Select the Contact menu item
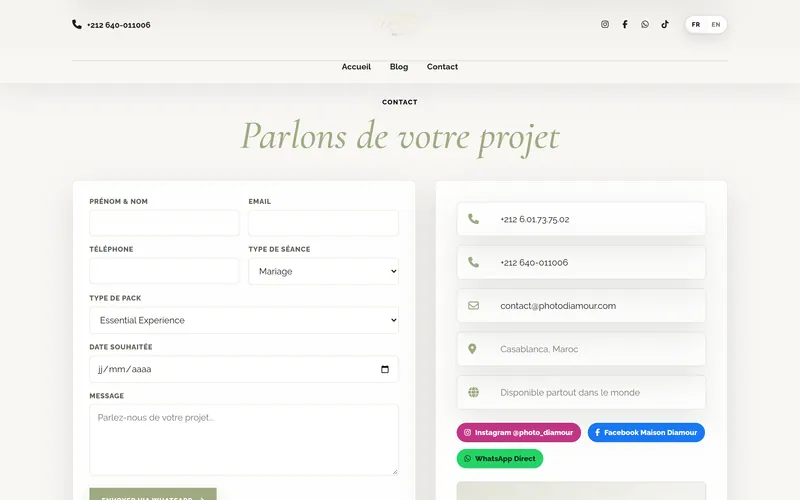 [442, 67]
